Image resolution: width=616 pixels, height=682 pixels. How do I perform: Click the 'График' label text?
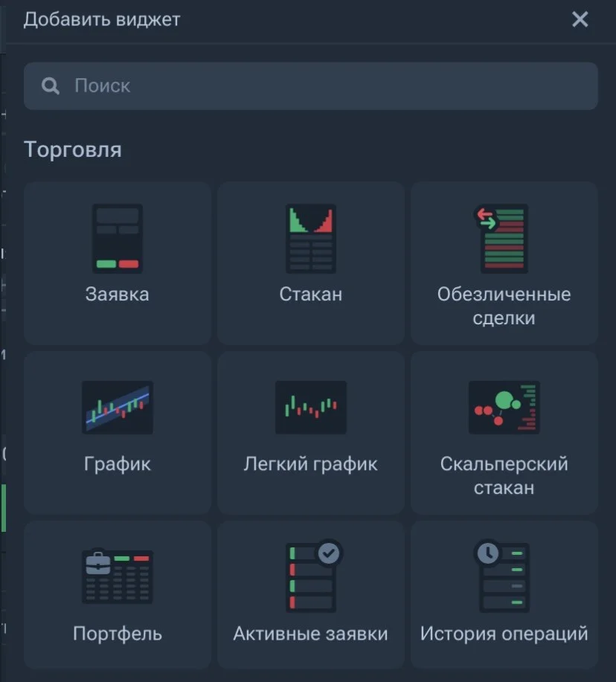coord(118,464)
